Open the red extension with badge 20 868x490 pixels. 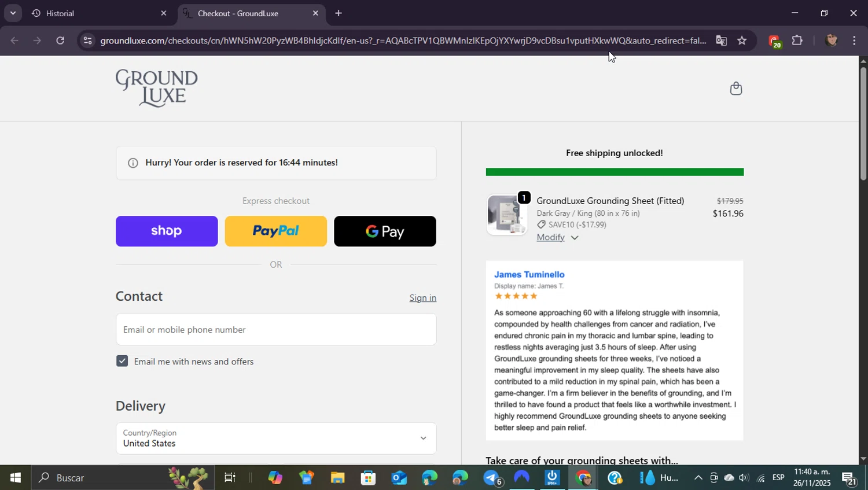(x=774, y=41)
